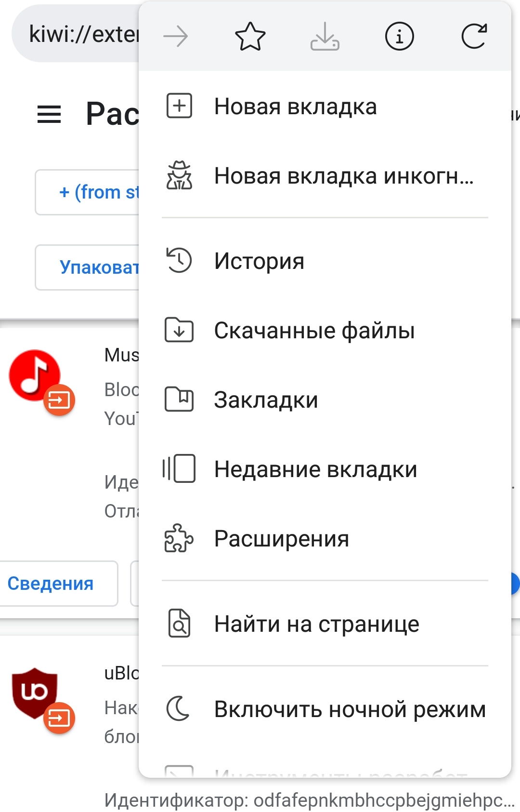The height and width of the screenshot is (812, 520).
Task: Reload the page with refresh icon
Action: (474, 37)
